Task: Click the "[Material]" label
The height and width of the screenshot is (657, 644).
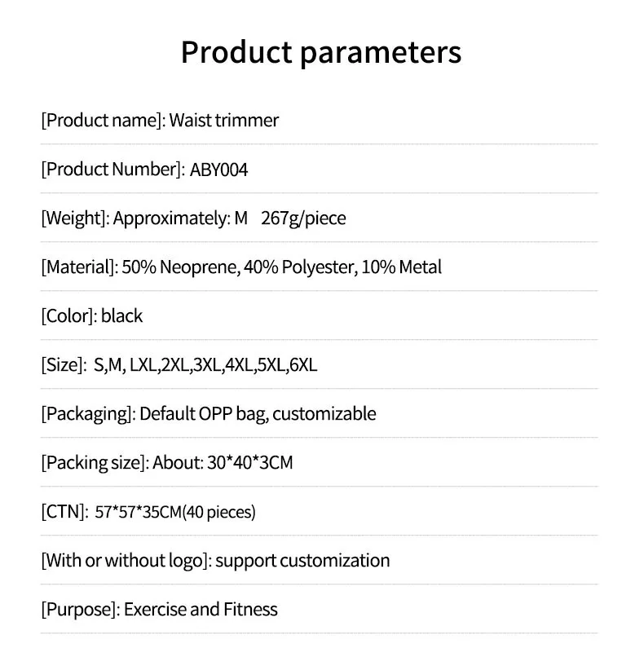Action: pos(78,267)
